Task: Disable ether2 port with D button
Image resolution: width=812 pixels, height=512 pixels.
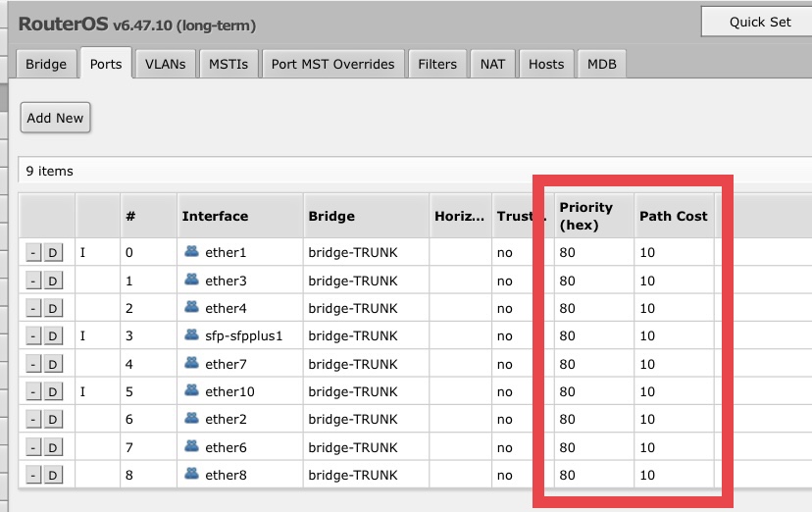Action: tap(53, 420)
